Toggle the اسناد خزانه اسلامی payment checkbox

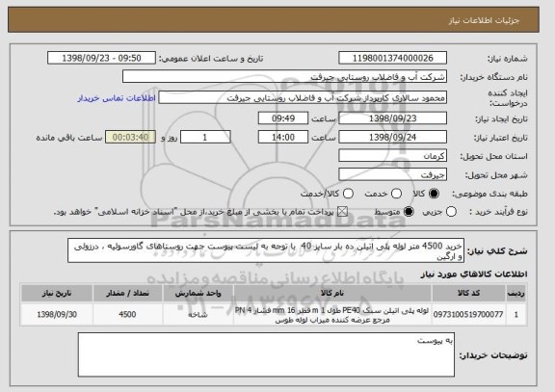point(342,212)
